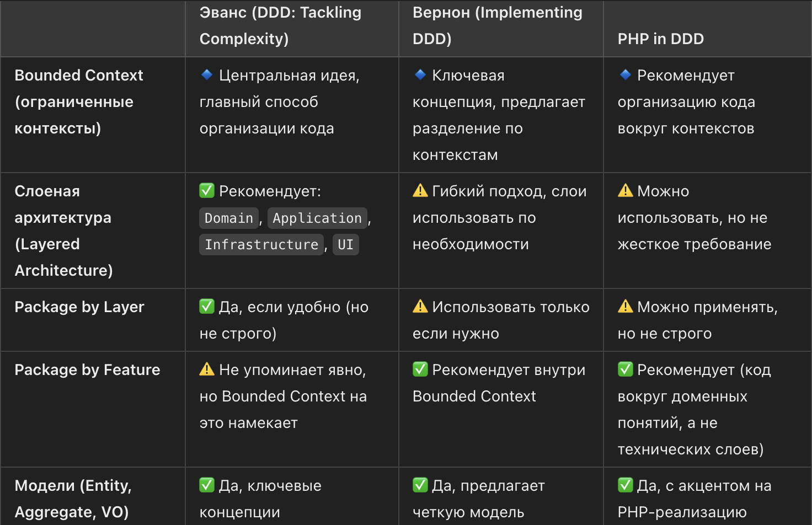Click the "Application" code tag
The image size is (812, 525).
tap(317, 218)
